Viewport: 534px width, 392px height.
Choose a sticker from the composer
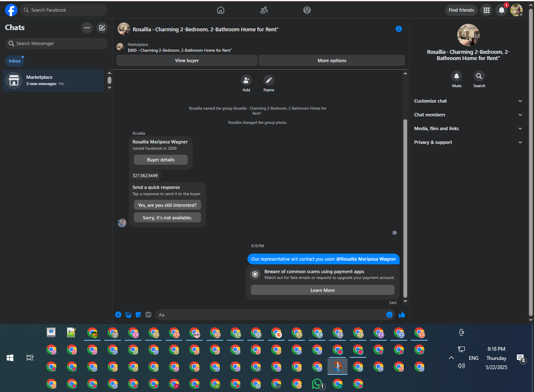138,315
